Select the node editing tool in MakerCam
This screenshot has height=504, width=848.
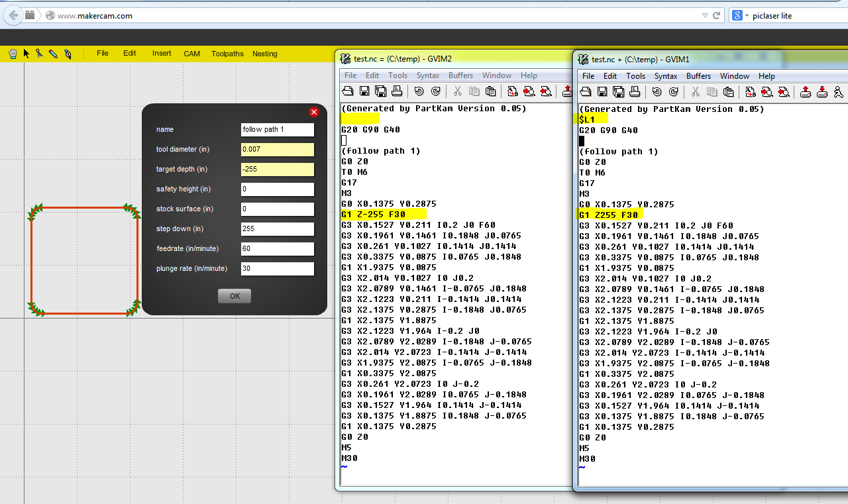coord(40,54)
